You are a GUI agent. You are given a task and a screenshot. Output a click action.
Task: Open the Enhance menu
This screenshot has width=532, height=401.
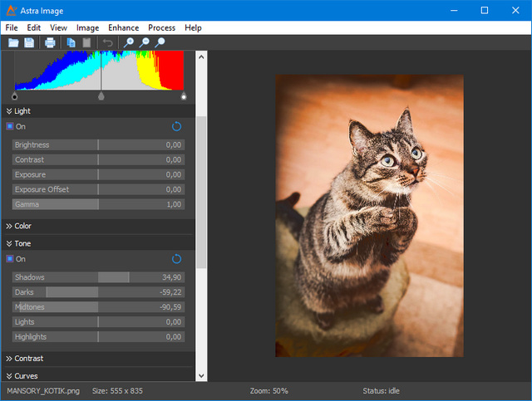(123, 27)
